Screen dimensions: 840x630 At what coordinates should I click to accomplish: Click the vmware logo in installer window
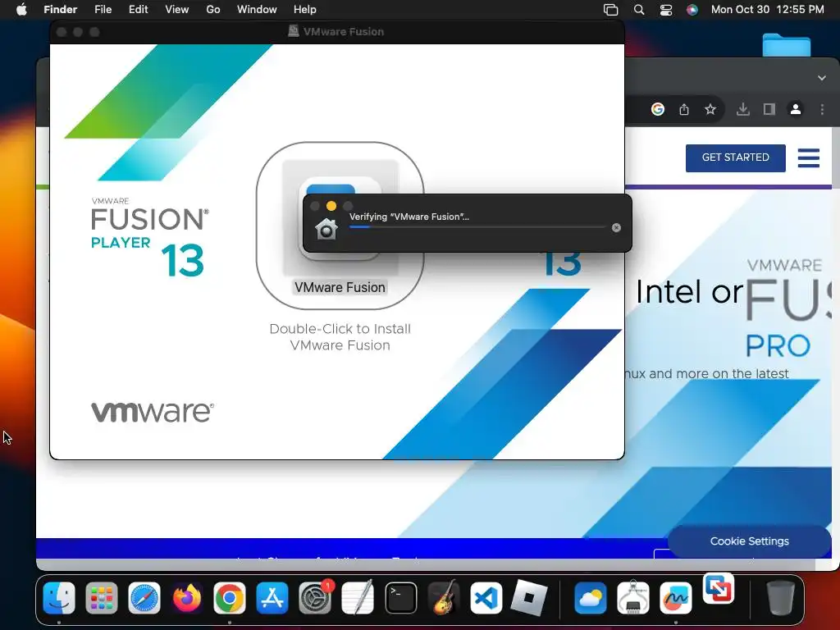click(x=153, y=412)
